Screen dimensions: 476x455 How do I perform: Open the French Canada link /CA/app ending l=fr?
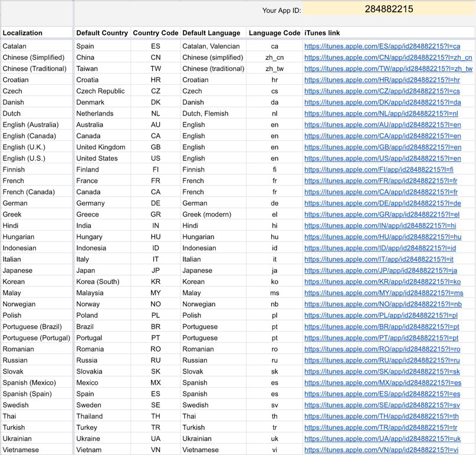[x=381, y=192]
